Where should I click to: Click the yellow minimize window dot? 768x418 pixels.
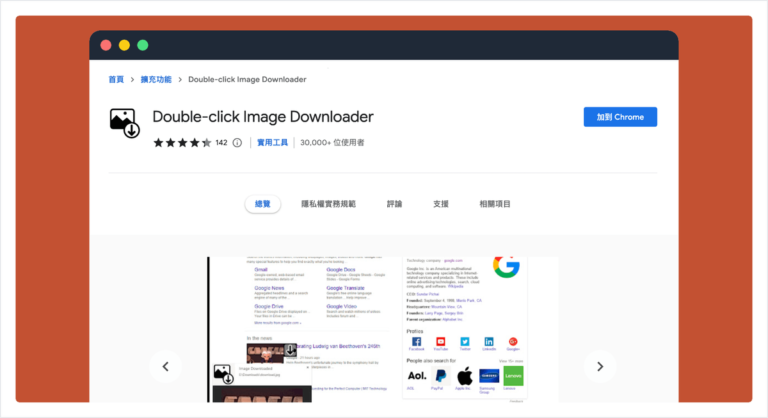coord(124,45)
